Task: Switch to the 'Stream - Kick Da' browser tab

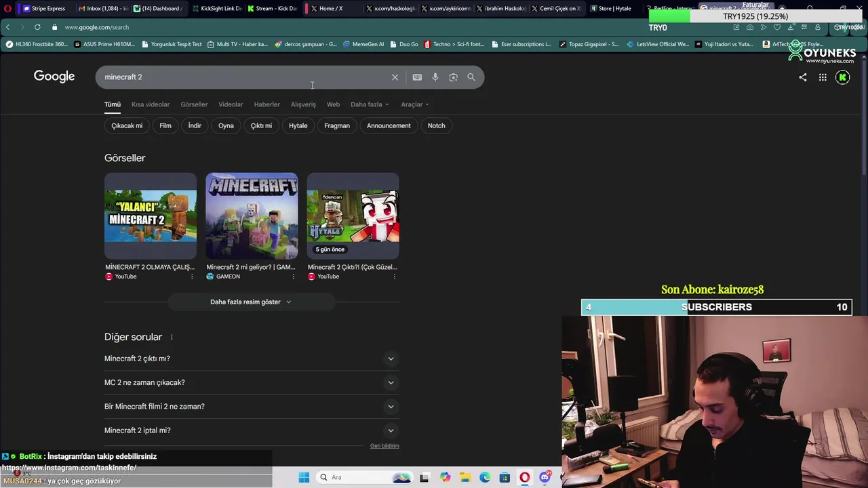Action: coord(272,9)
